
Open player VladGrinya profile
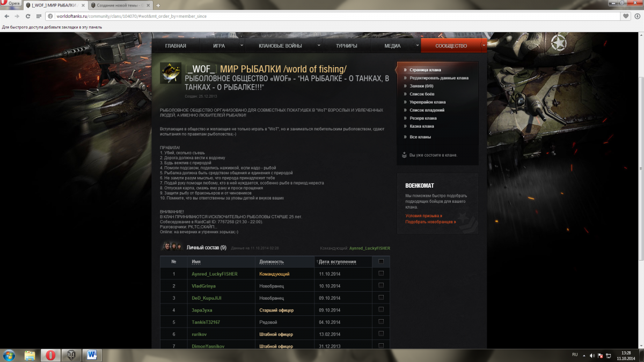pos(203,286)
